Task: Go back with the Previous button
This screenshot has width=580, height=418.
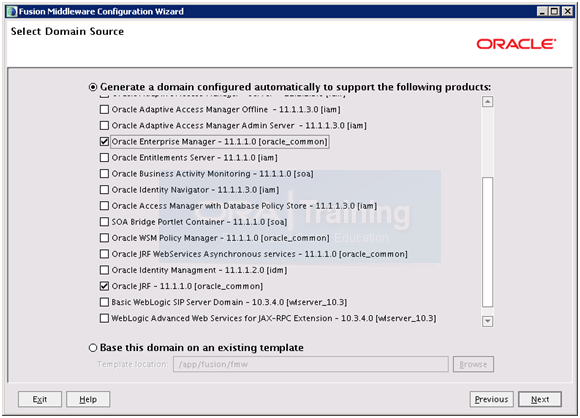Action: (x=492, y=399)
